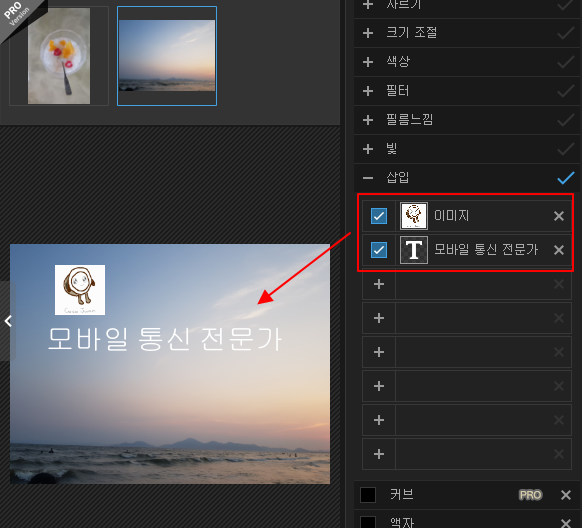Remove the 모바일 통신 전문가 layer with X

(x=559, y=250)
